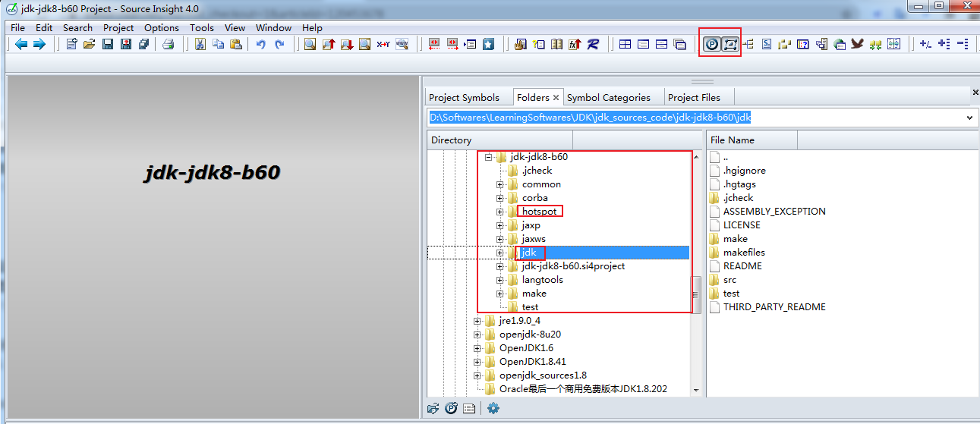
Task: Click the expand outline plus icon
Action: [944, 44]
